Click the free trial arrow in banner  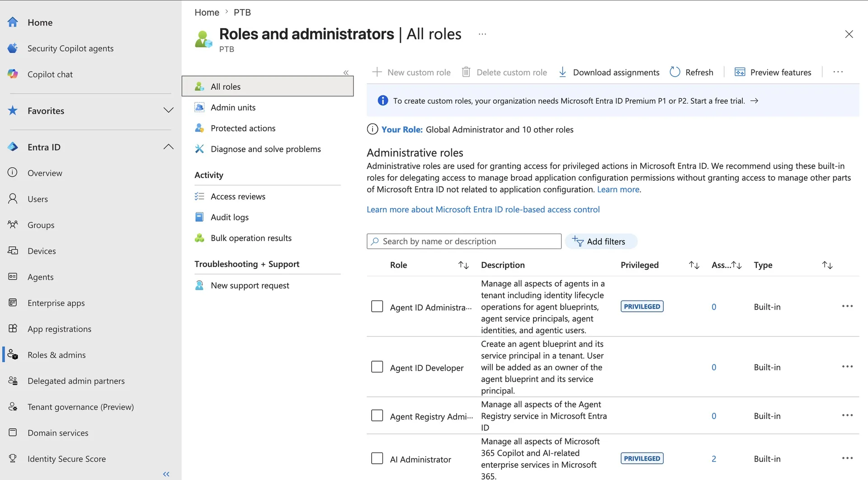click(x=754, y=101)
